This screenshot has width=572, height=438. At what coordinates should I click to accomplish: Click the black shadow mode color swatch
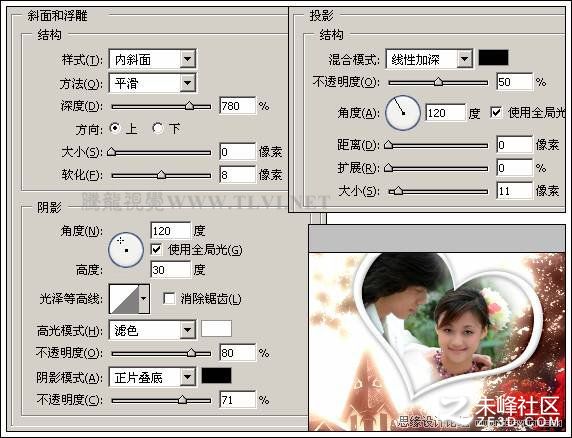pos(216,376)
